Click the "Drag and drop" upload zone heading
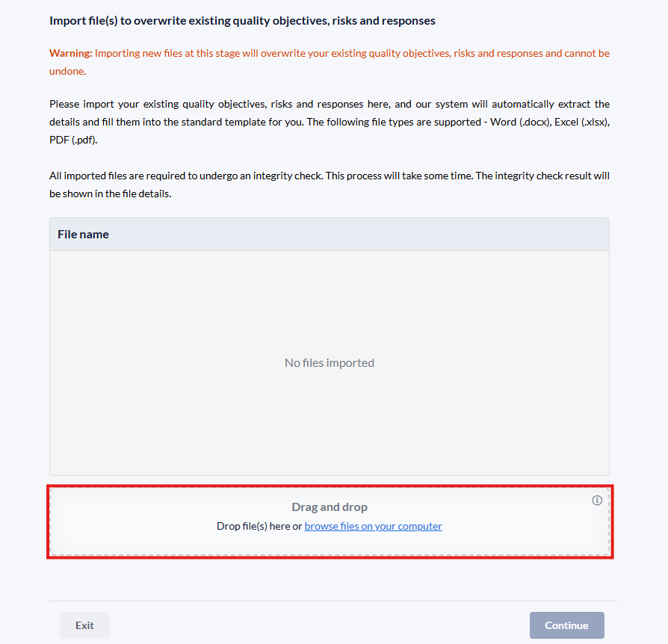Screen dimensions: 668x644 pyautogui.click(x=330, y=507)
